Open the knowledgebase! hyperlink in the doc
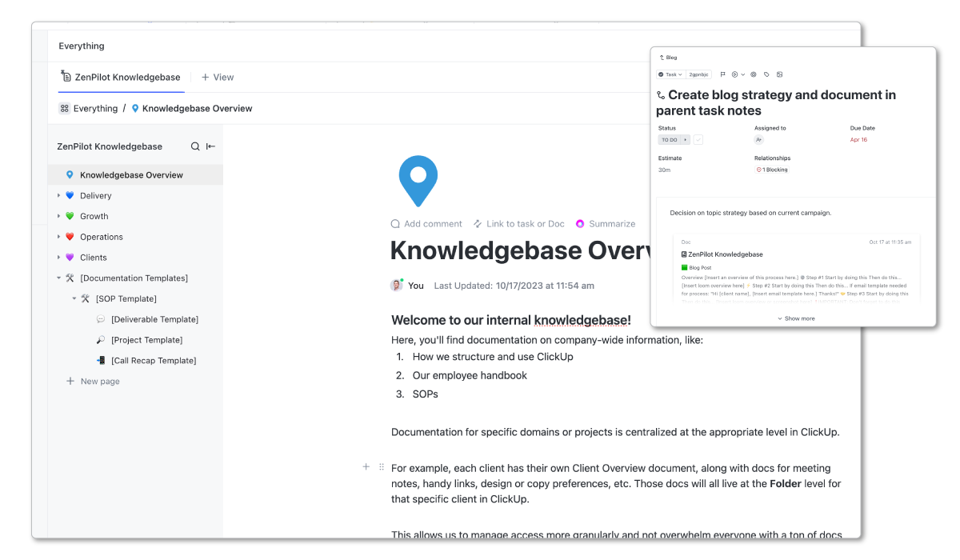The width and height of the screenshot is (960, 560). point(582,319)
